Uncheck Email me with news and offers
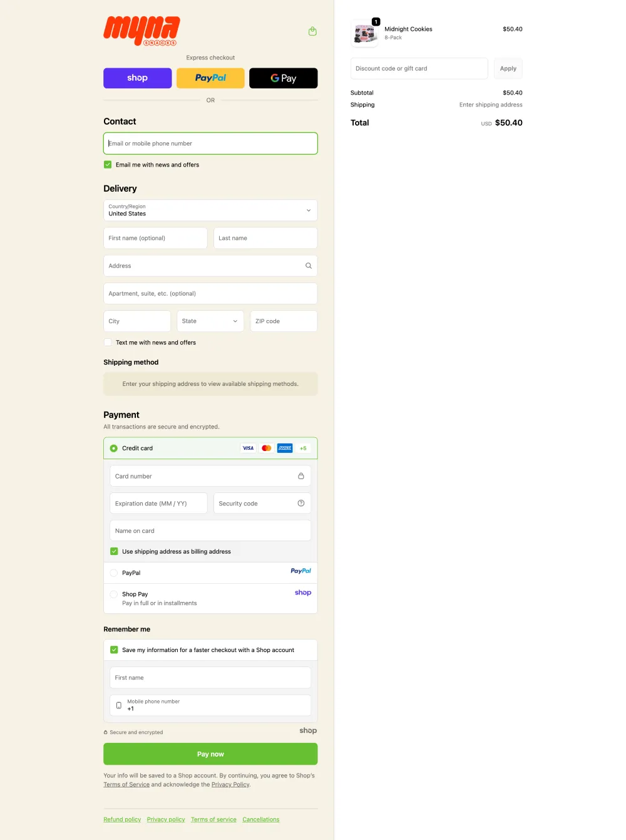Image resolution: width=626 pixels, height=840 pixels. [108, 165]
